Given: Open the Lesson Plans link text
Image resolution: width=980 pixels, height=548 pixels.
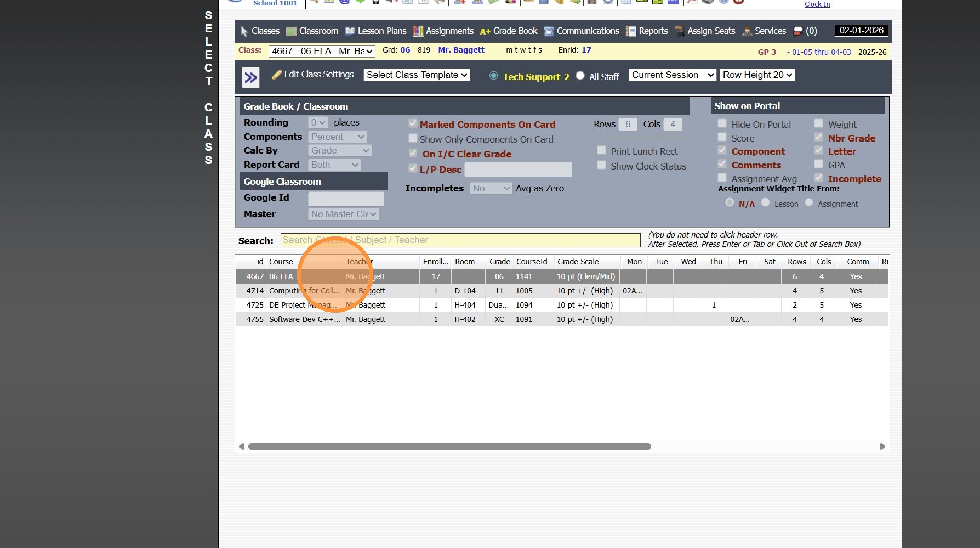Looking at the screenshot, I should point(382,31).
